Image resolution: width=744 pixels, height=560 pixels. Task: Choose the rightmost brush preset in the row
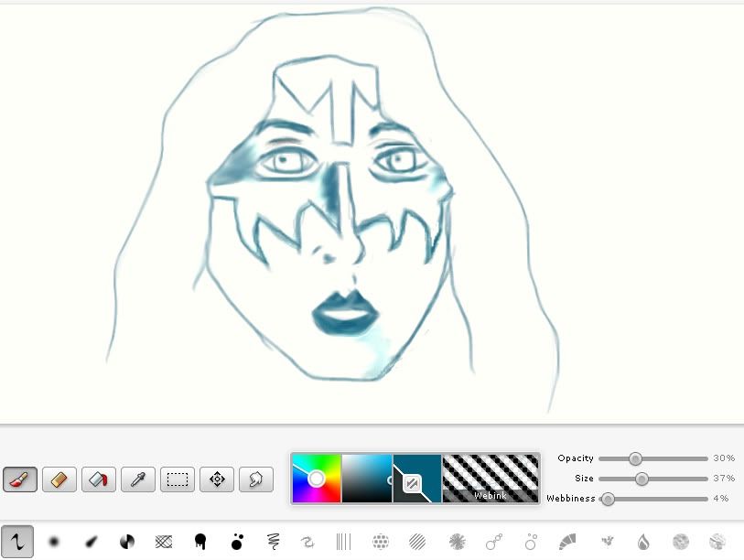coord(717,542)
